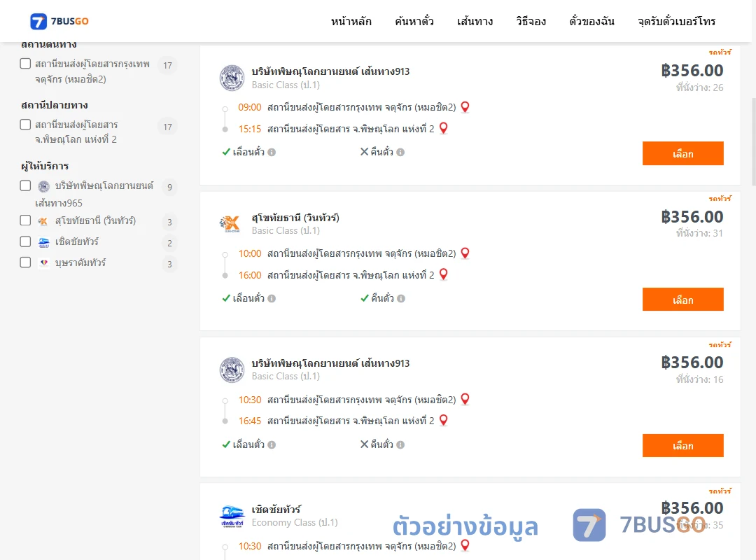Click the คืนตั๋ว info icon on the 10:30 trip
The height and width of the screenshot is (560, 756).
point(400,444)
